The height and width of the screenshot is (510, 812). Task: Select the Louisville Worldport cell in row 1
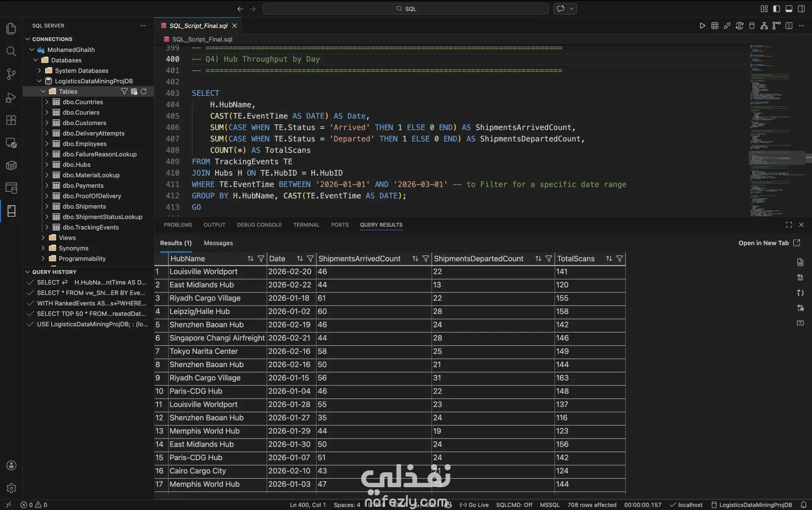click(217, 272)
